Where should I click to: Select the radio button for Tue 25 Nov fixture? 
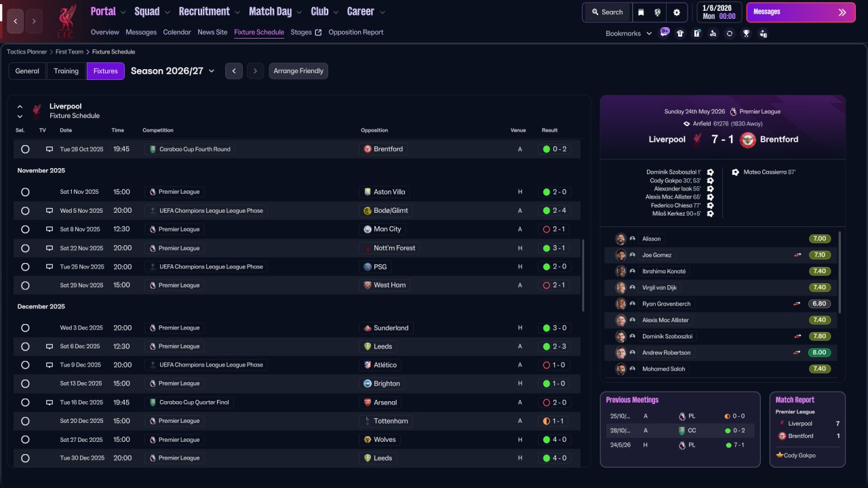pos(25,267)
